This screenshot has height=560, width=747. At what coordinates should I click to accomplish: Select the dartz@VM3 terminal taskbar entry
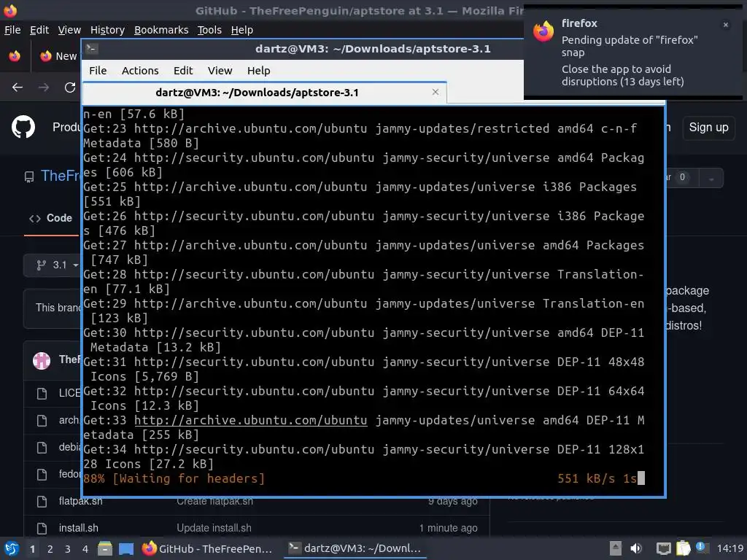coord(355,548)
